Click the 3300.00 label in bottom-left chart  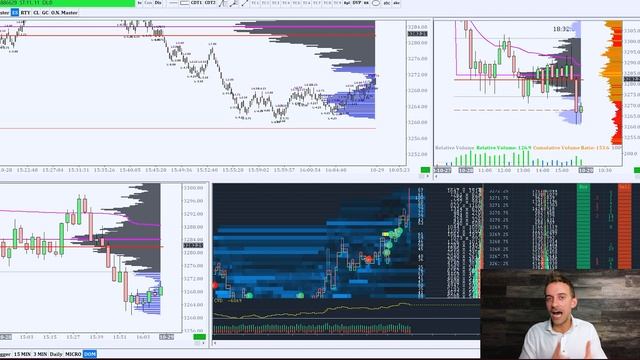[193, 188]
